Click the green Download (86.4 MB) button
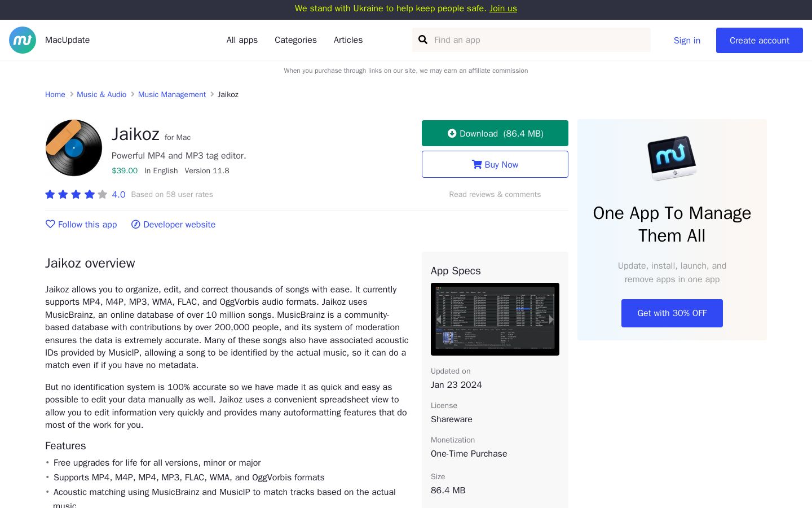This screenshot has width=812, height=508. 495,133
